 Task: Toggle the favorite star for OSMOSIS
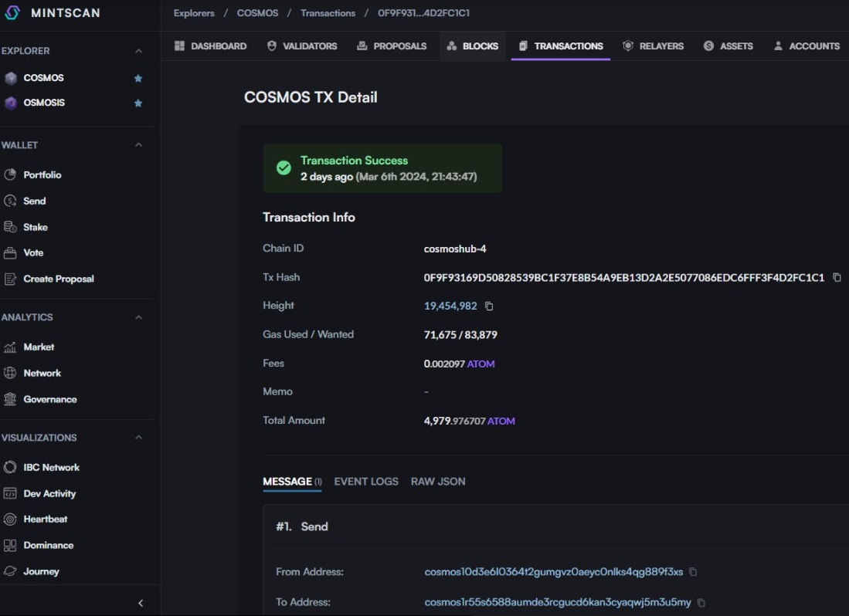[x=138, y=103]
